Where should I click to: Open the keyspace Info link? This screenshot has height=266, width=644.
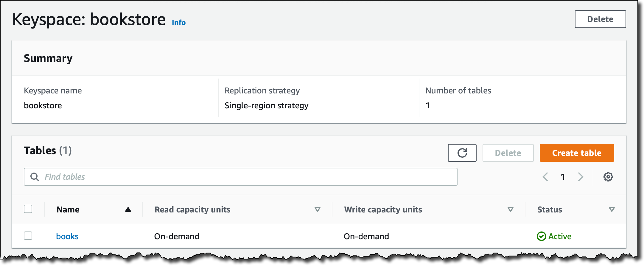(179, 23)
